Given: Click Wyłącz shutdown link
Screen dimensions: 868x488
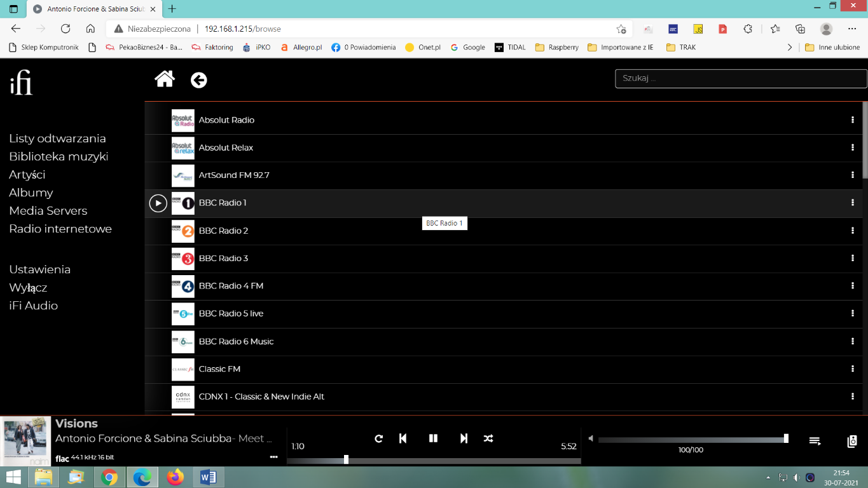Looking at the screenshot, I should tap(28, 288).
